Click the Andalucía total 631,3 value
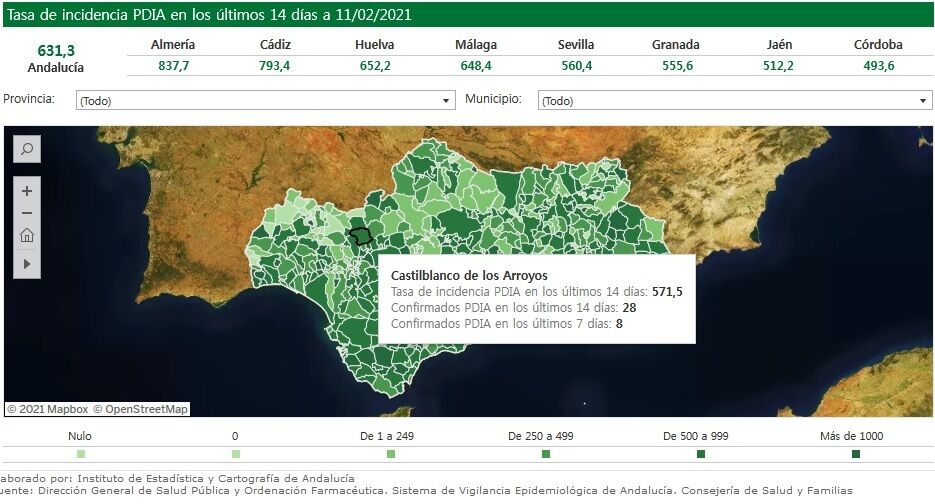 tap(56, 51)
